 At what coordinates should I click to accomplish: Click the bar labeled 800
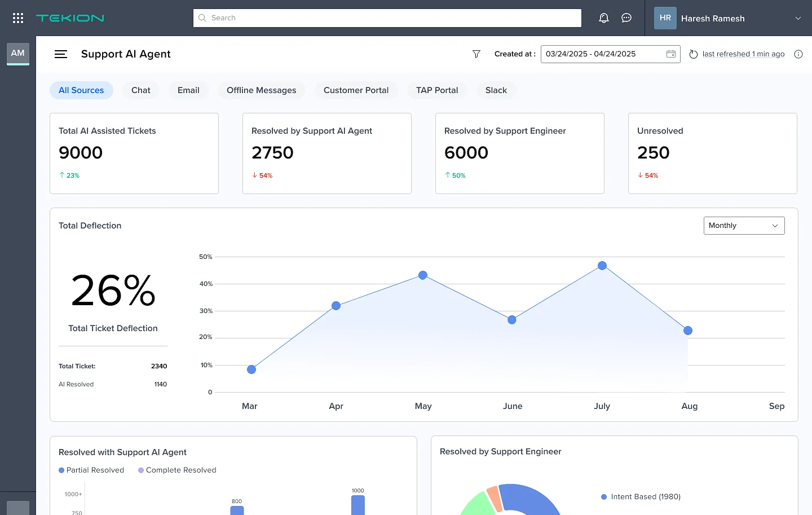click(237, 510)
